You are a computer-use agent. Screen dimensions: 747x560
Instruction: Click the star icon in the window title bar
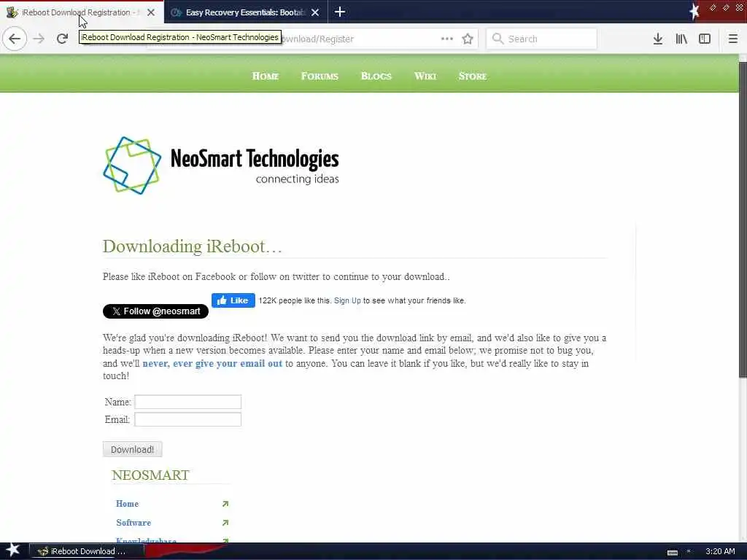pos(694,12)
